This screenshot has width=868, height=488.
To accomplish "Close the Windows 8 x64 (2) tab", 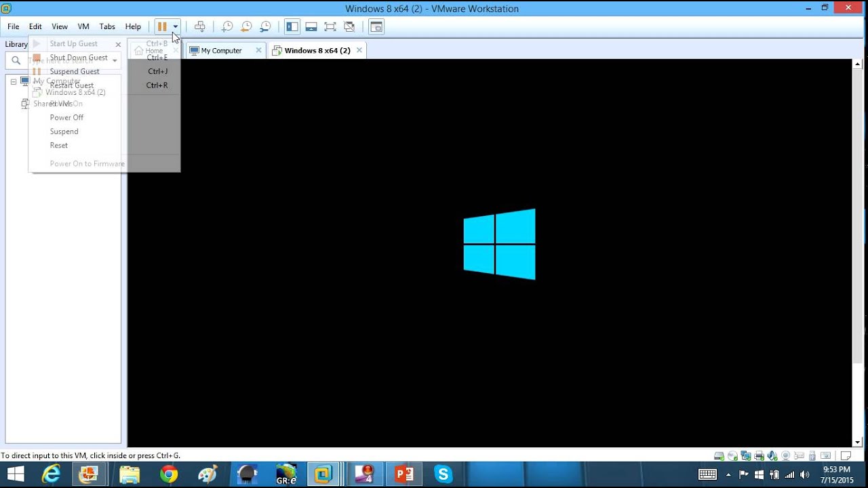I will coord(359,50).
